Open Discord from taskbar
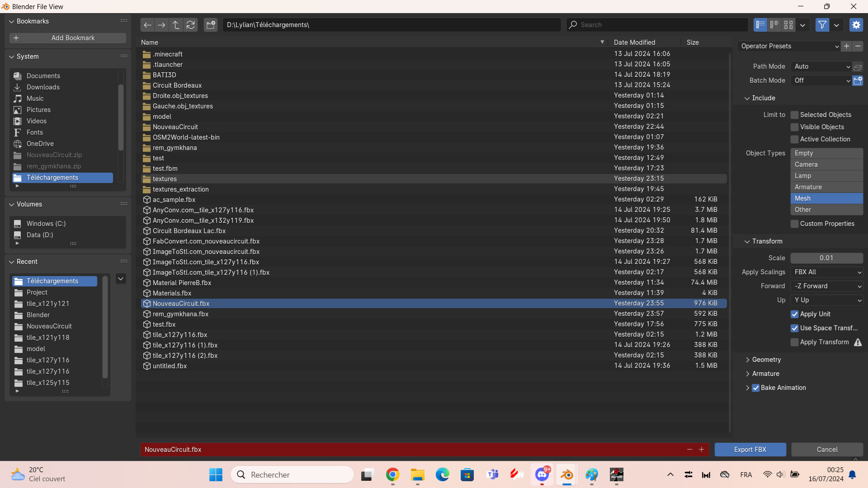Viewport: 868px width, 488px height. pos(542,475)
